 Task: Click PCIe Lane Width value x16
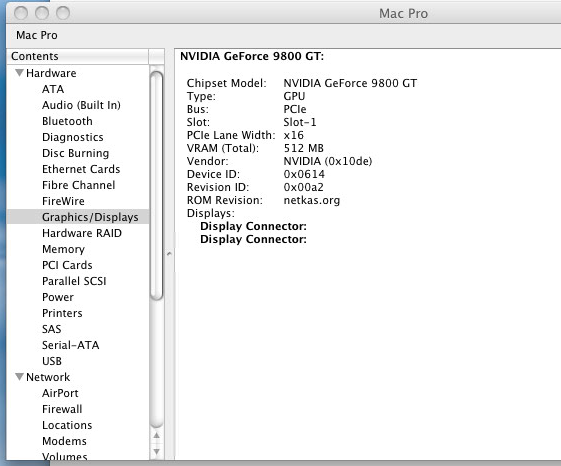point(294,135)
